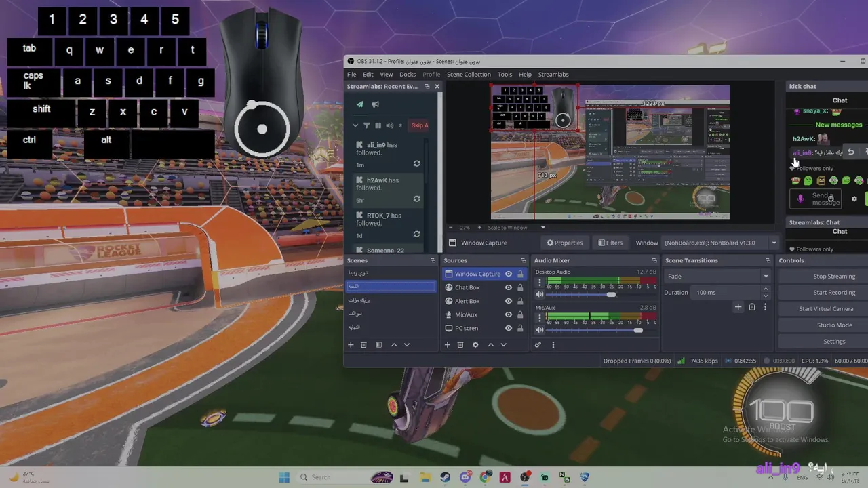Screen dimensions: 868x488
Task: Replay the ali_in9 follow alert
Action: click(x=416, y=164)
